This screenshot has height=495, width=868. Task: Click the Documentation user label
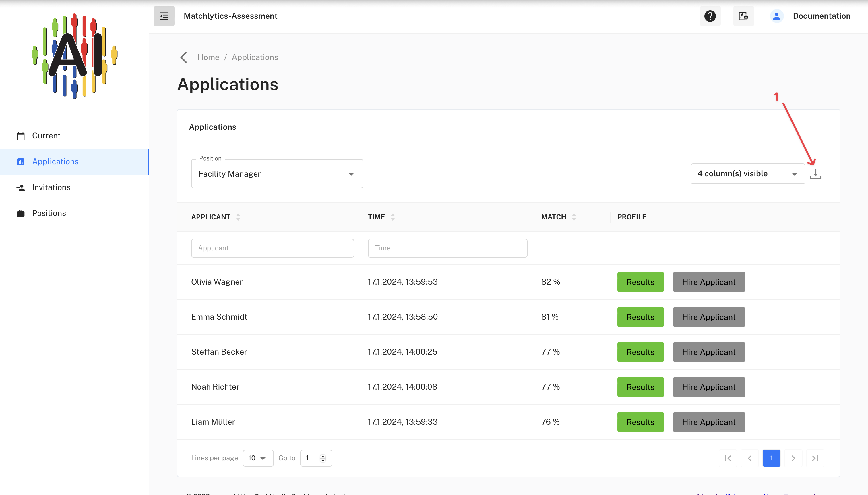(821, 16)
